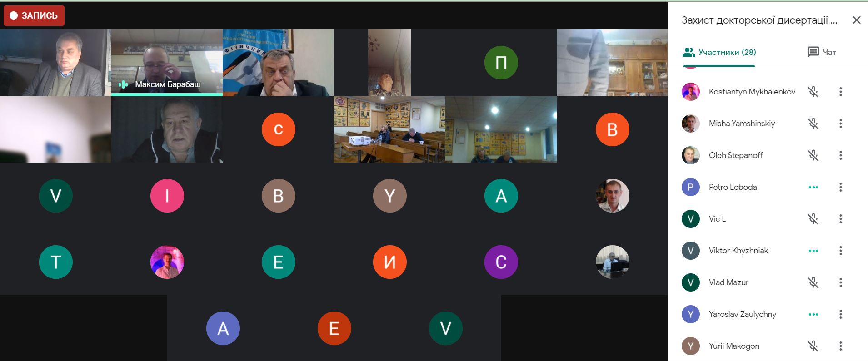Click the red ЗАПИСЬ recording indicator

coord(34,15)
